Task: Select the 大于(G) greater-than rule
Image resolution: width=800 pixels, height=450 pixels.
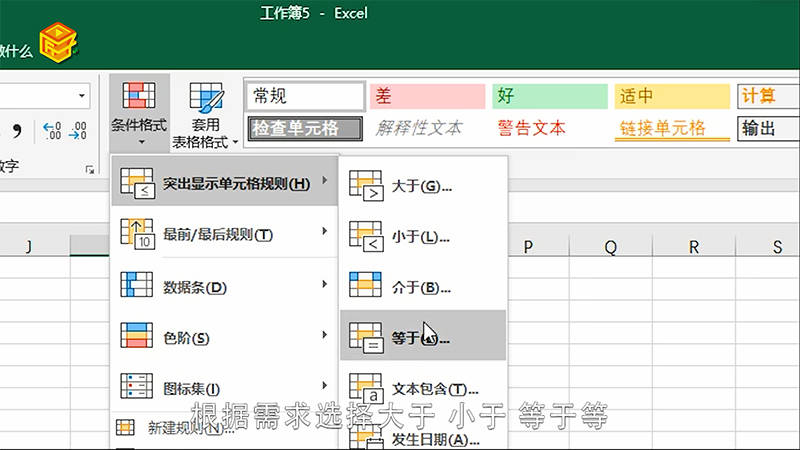Action: tap(421, 186)
